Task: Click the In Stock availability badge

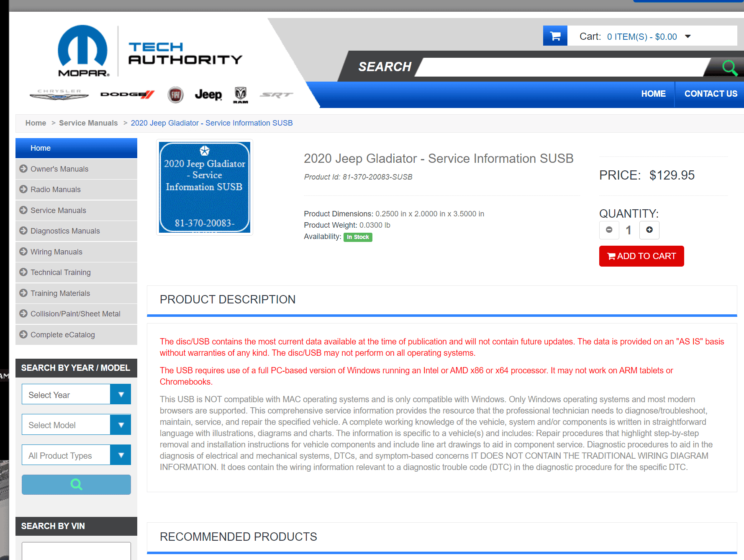Action: coord(358,237)
